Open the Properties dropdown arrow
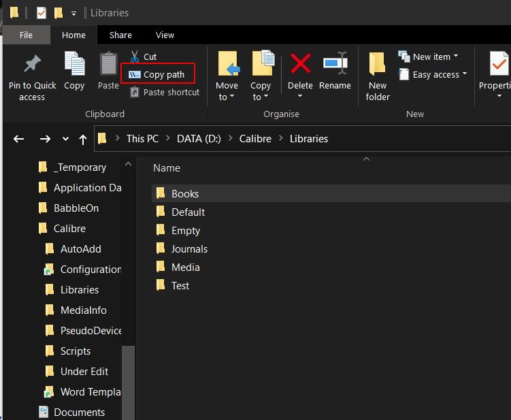Viewport: 511px width, 420px height. (499, 96)
